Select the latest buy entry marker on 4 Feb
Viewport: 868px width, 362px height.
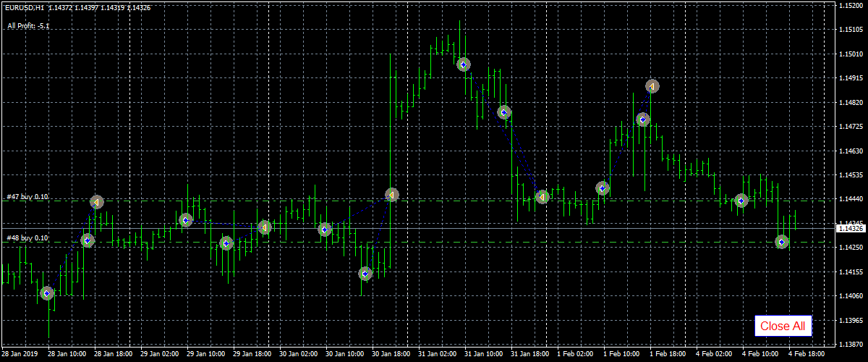tap(782, 242)
